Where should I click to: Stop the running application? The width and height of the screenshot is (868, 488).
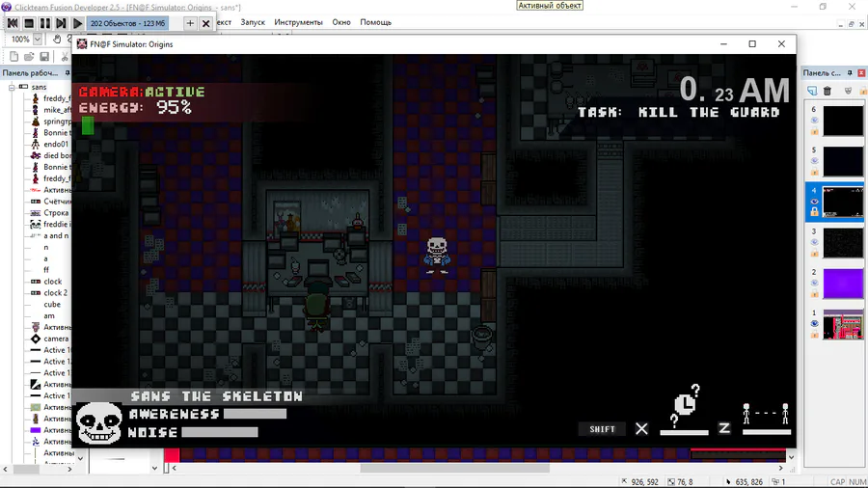(29, 23)
